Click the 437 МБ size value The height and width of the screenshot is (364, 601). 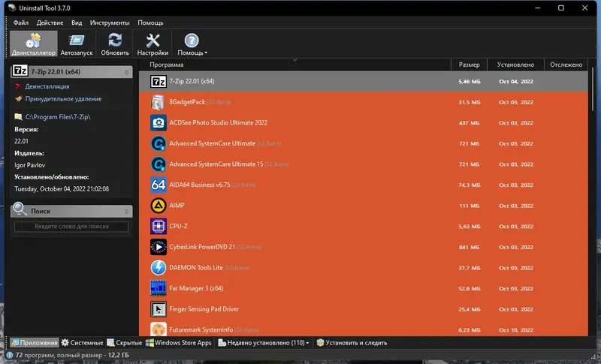click(469, 123)
